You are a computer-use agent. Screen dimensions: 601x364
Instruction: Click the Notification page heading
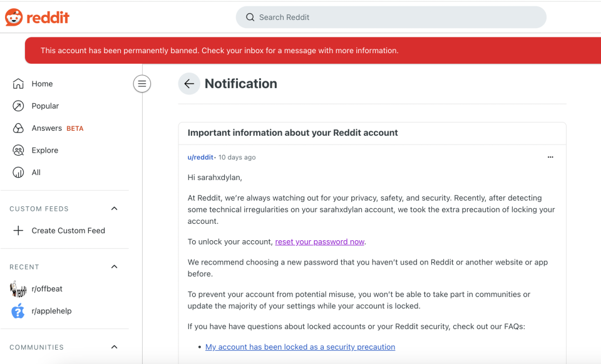point(240,84)
